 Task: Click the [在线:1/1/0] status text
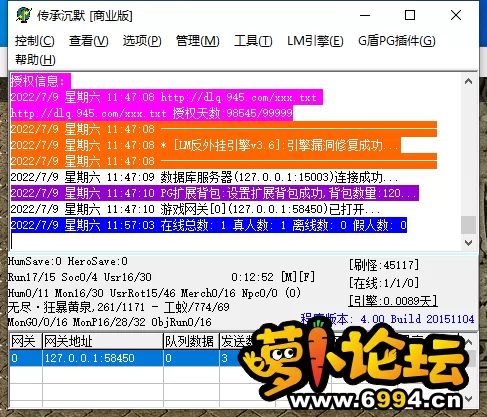click(384, 283)
